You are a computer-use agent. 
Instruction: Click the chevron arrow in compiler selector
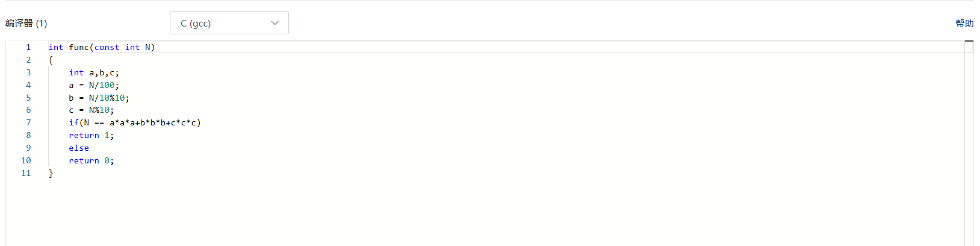click(275, 23)
